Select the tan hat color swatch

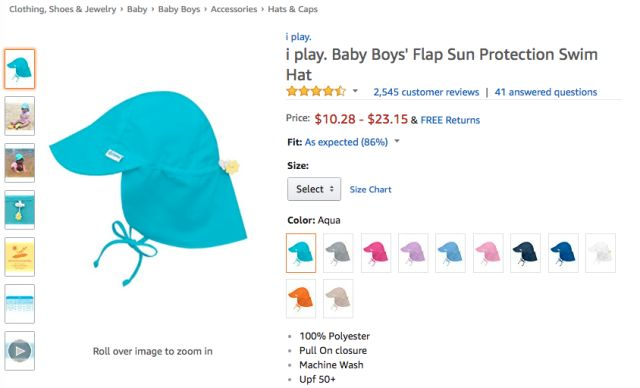click(338, 299)
